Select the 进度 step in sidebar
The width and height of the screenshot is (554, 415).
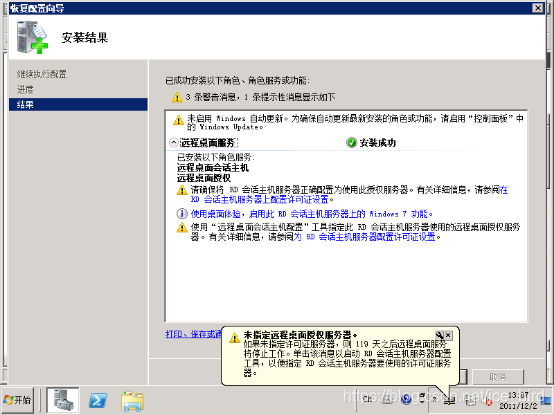coord(25,89)
